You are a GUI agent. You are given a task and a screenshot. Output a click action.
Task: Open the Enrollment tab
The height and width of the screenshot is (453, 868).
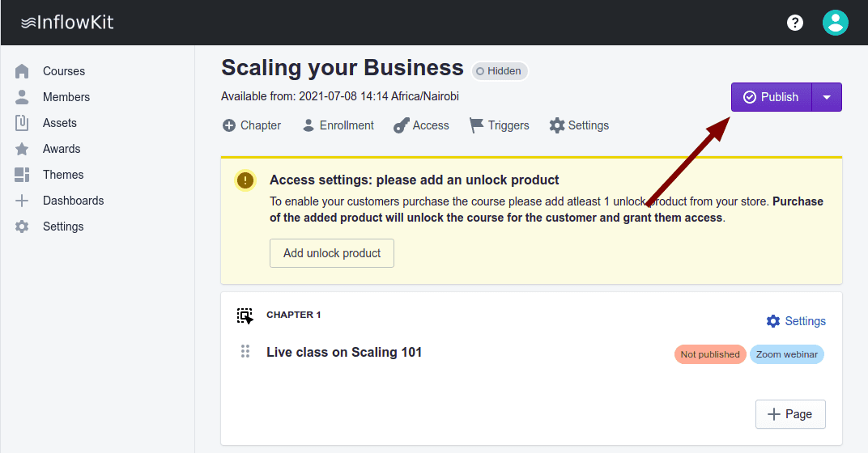[x=338, y=125]
